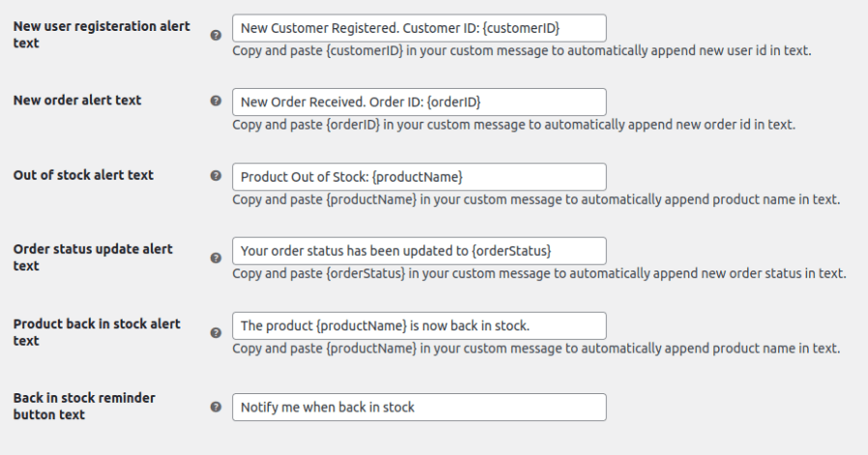Click the 'New user registeration alert text' label
Screen dimensions: 868x455
tap(101, 35)
